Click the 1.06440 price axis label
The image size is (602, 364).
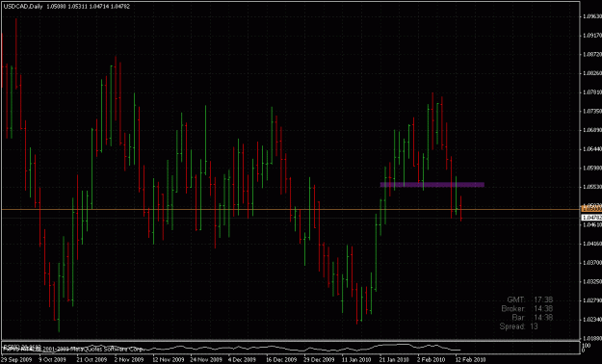592,148
